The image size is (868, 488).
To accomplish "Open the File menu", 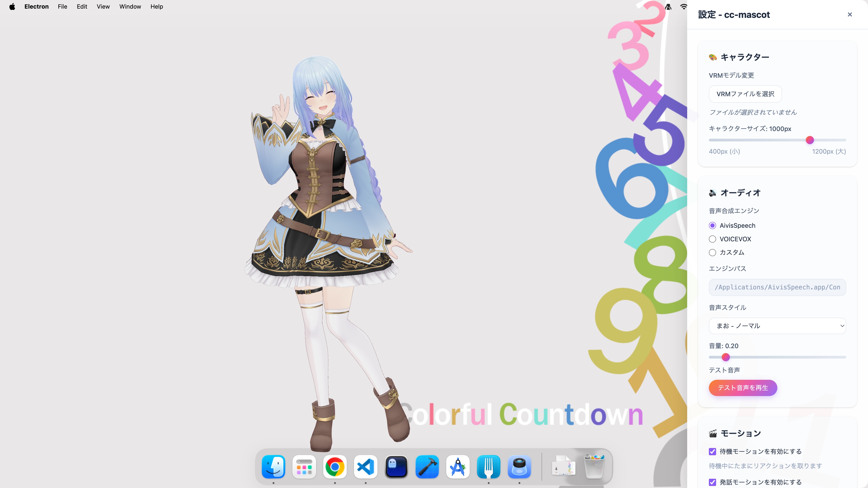I will (62, 7).
